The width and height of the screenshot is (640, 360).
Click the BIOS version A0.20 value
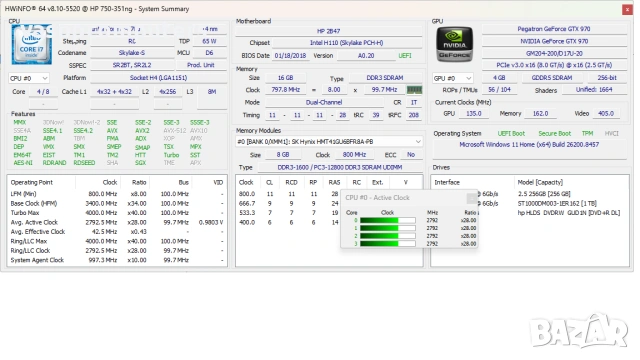click(x=366, y=56)
